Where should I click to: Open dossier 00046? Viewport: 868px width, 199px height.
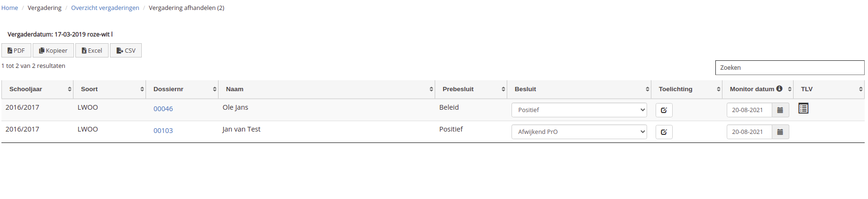point(163,109)
